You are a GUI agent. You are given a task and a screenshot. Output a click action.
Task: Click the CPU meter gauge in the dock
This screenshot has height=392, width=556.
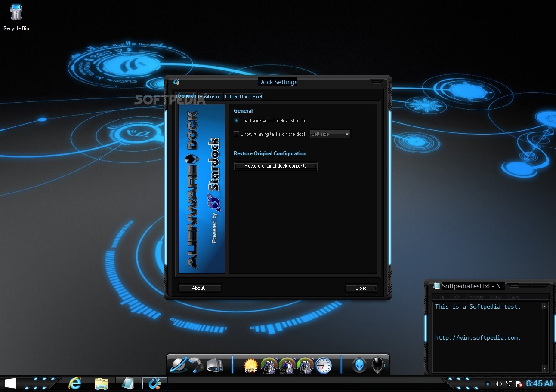pos(269,365)
